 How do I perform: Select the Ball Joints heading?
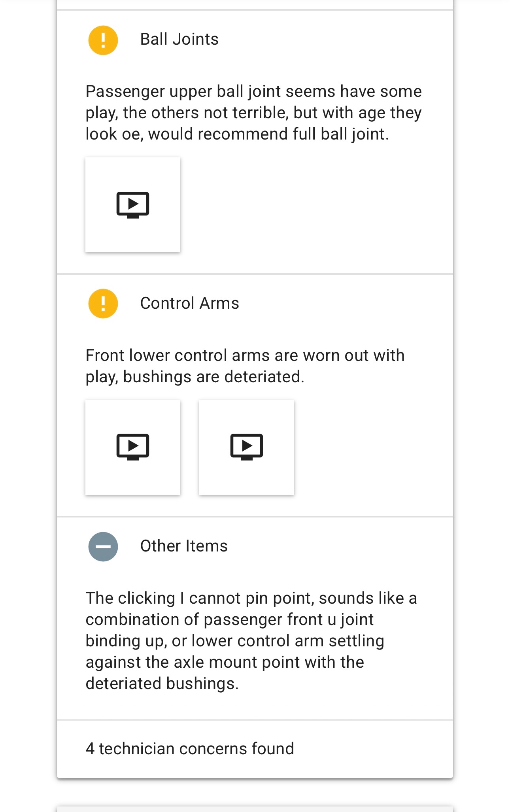pos(179,40)
